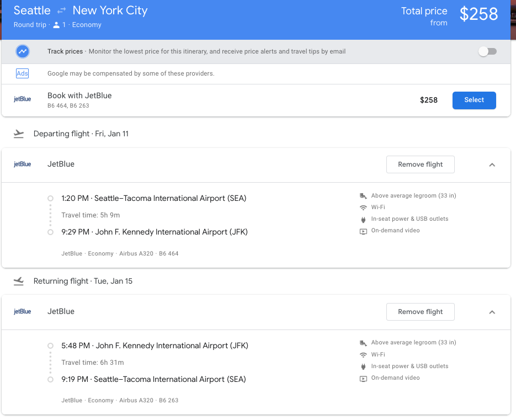Click departing flight's Wi-Fi icon
This screenshot has height=420, width=516.
(363, 208)
